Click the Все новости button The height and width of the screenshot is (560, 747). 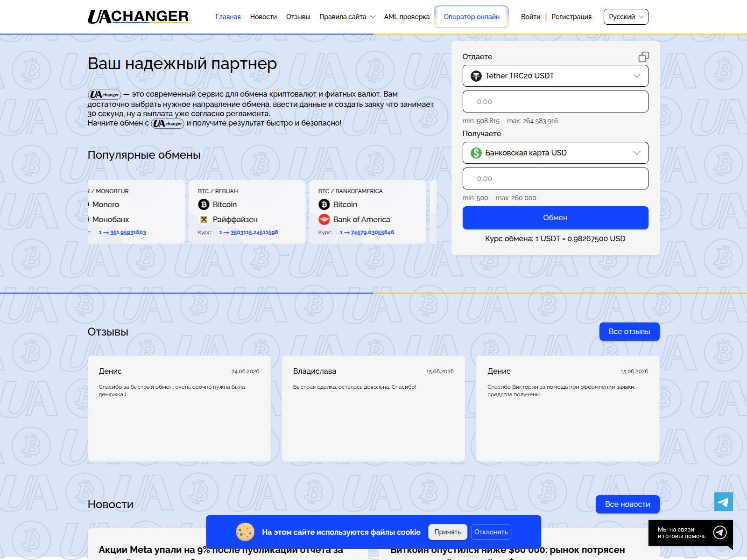click(x=627, y=504)
